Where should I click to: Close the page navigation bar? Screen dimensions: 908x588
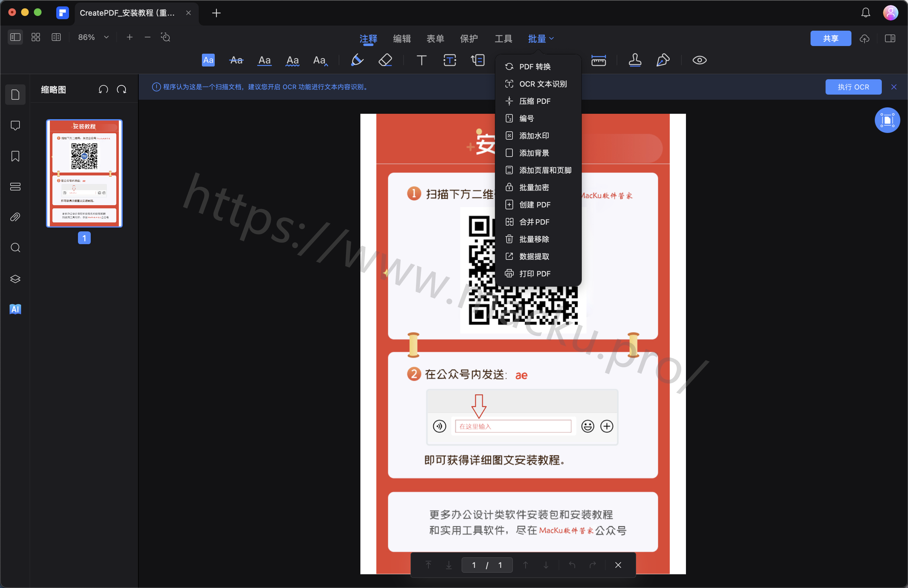pos(618,565)
